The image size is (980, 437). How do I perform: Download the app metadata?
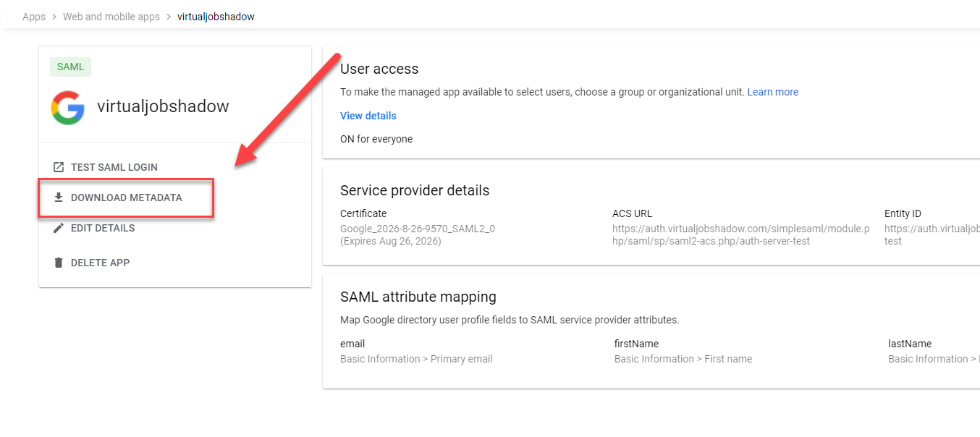126,198
